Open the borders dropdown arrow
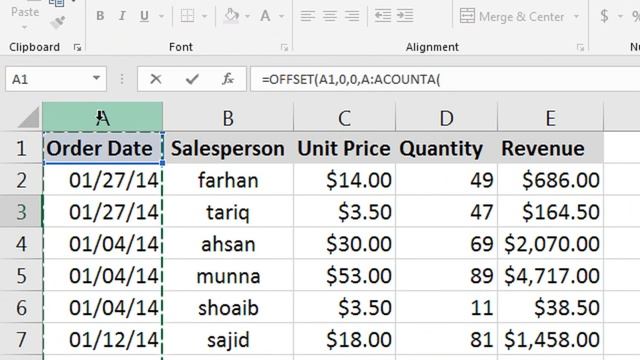The image size is (640, 360). [204, 16]
